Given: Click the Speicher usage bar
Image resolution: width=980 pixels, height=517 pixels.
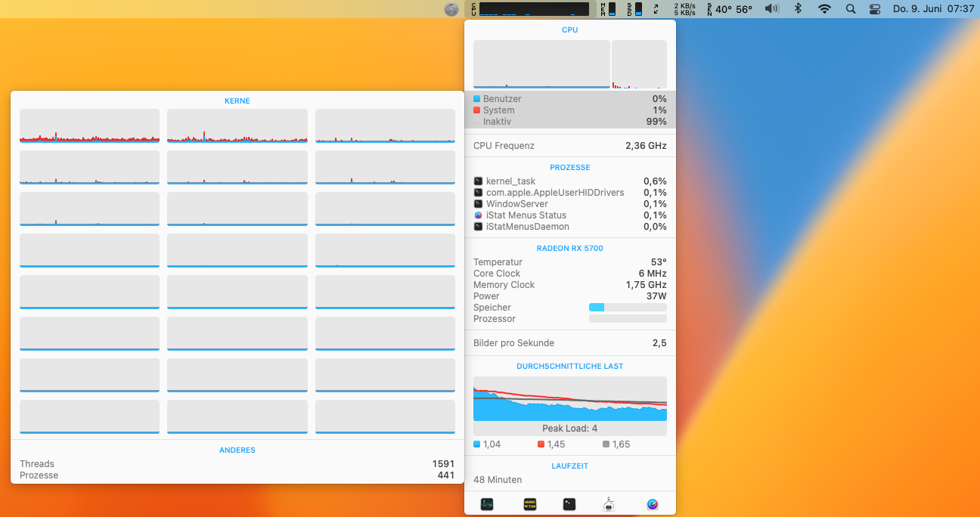Looking at the screenshot, I should (628, 308).
